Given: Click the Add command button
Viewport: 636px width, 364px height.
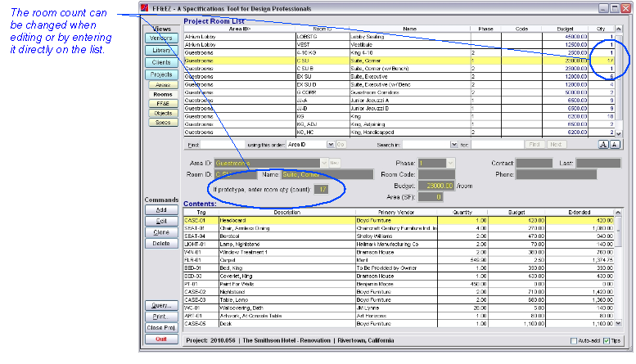Looking at the screenshot, I should [161, 210].
